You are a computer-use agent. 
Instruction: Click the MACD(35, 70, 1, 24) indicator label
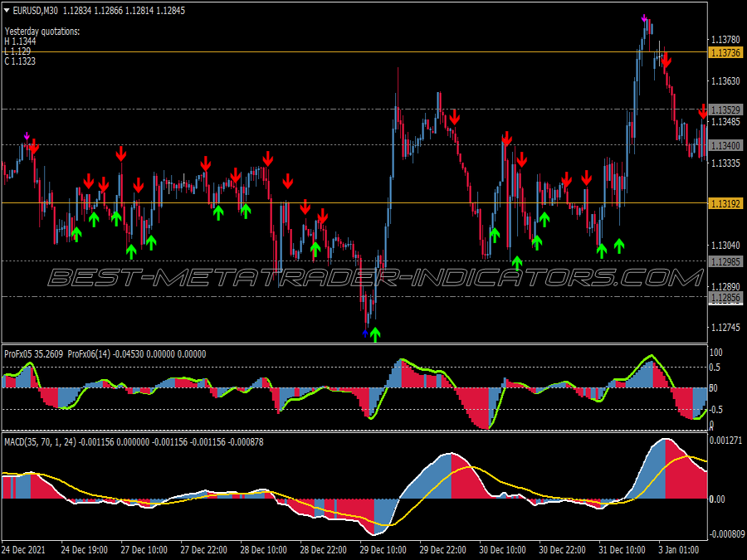click(40, 442)
